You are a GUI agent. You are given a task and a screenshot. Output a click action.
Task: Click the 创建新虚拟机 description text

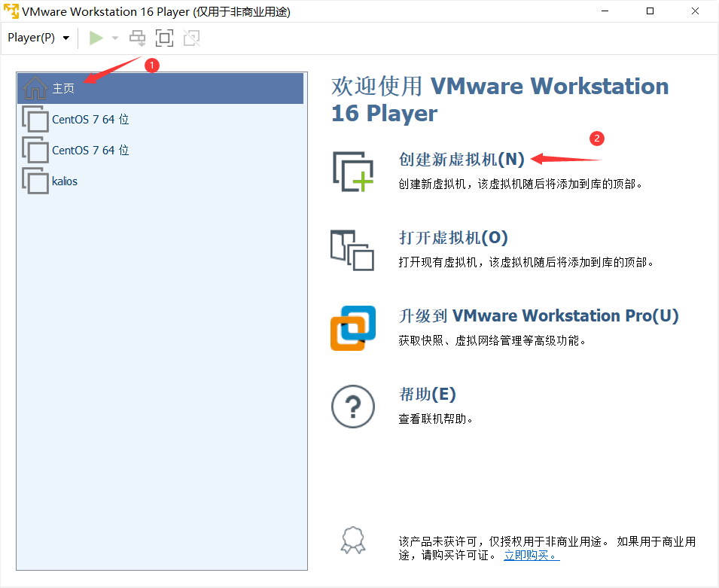(x=520, y=184)
